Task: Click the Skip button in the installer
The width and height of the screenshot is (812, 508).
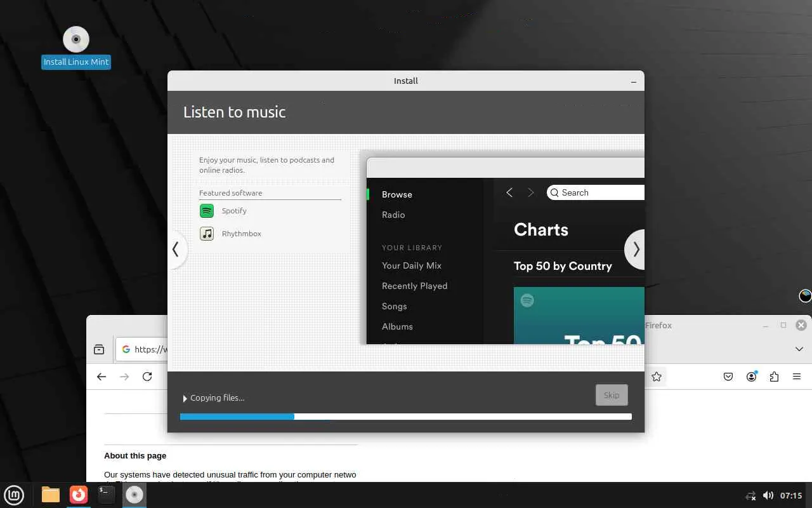Action: 612,395
